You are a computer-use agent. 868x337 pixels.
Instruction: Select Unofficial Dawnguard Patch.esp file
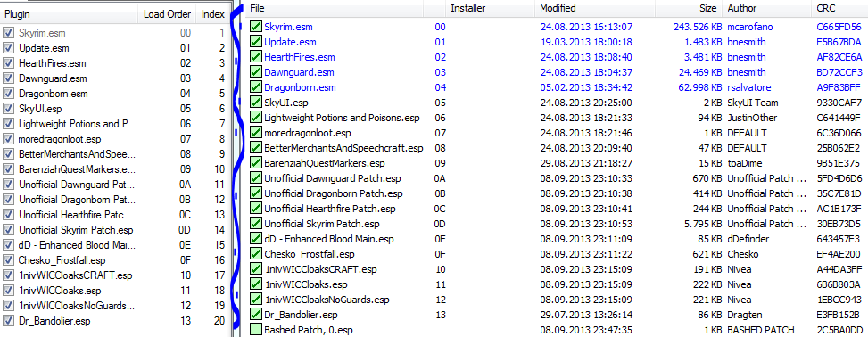333,178
